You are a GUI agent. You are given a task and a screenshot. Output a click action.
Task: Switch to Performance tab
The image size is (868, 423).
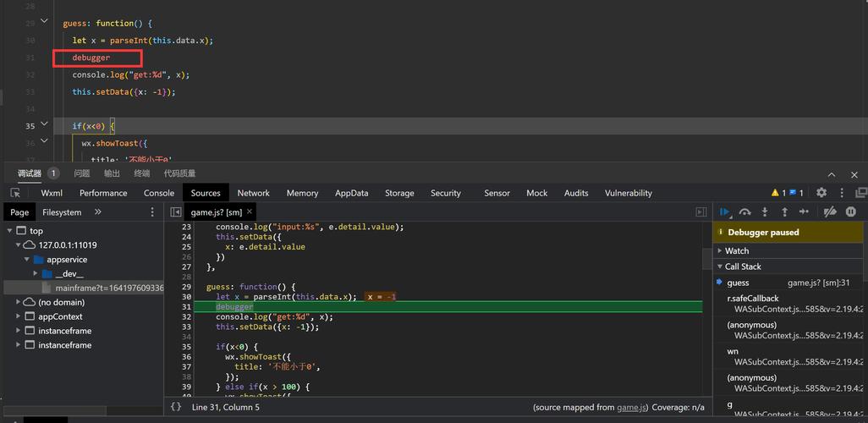[103, 193]
